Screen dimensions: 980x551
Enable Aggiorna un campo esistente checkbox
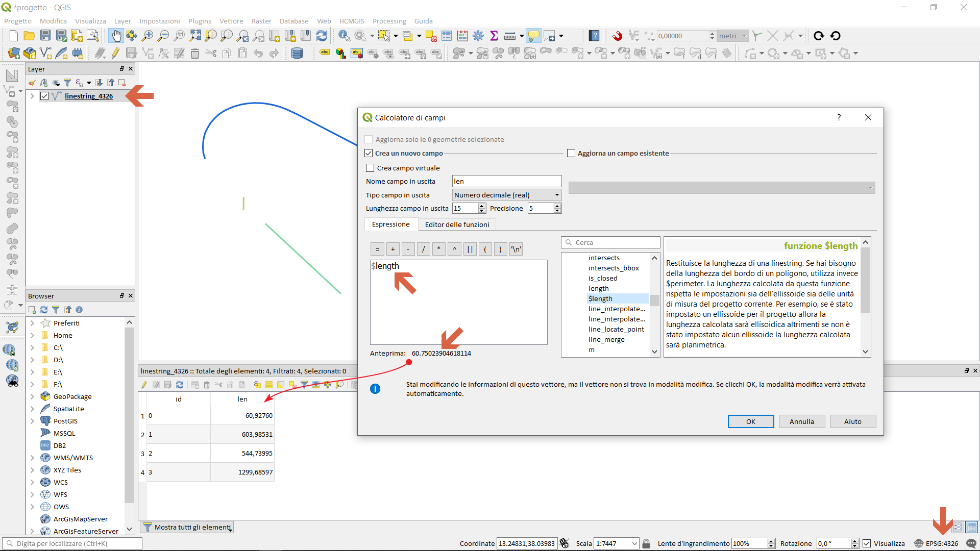coord(571,153)
